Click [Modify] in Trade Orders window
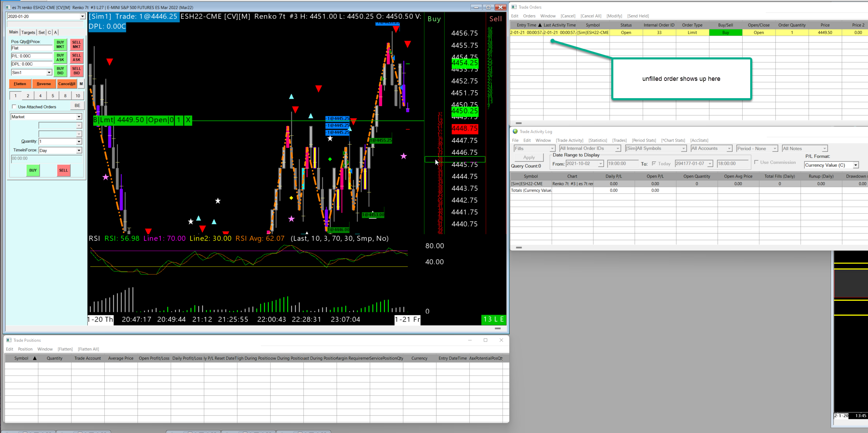This screenshot has width=868, height=433. 614,16
